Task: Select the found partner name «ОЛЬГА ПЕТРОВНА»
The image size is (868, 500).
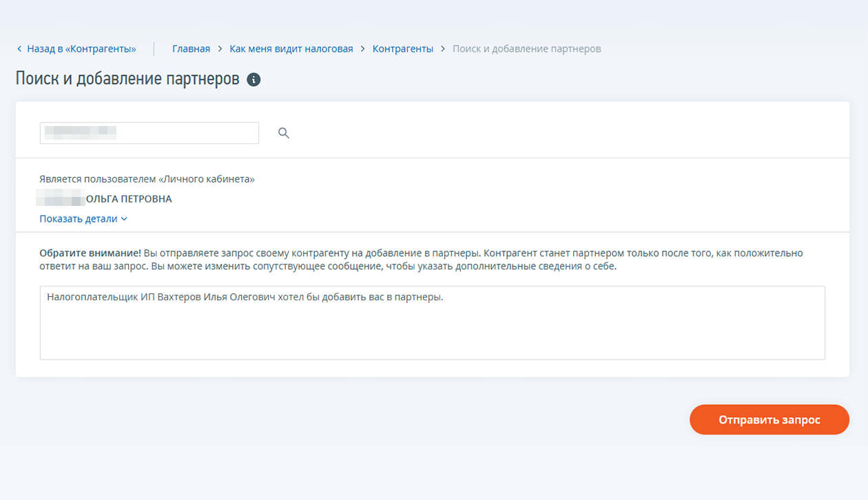Action: coord(129,199)
